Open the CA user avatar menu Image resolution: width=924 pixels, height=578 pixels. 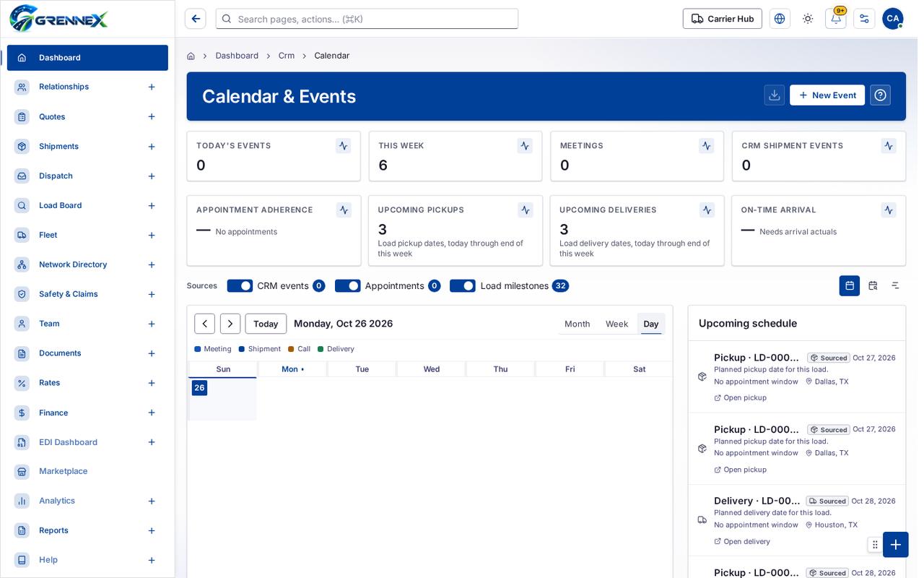coord(893,19)
